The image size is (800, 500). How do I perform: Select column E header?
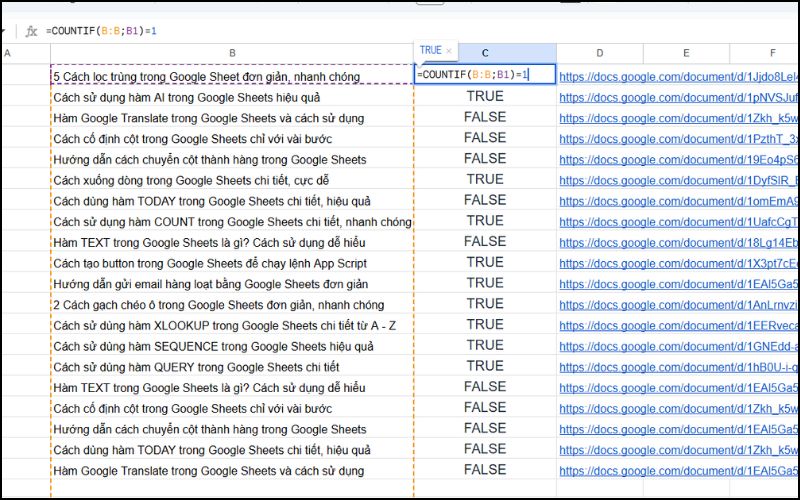[x=686, y=53]
